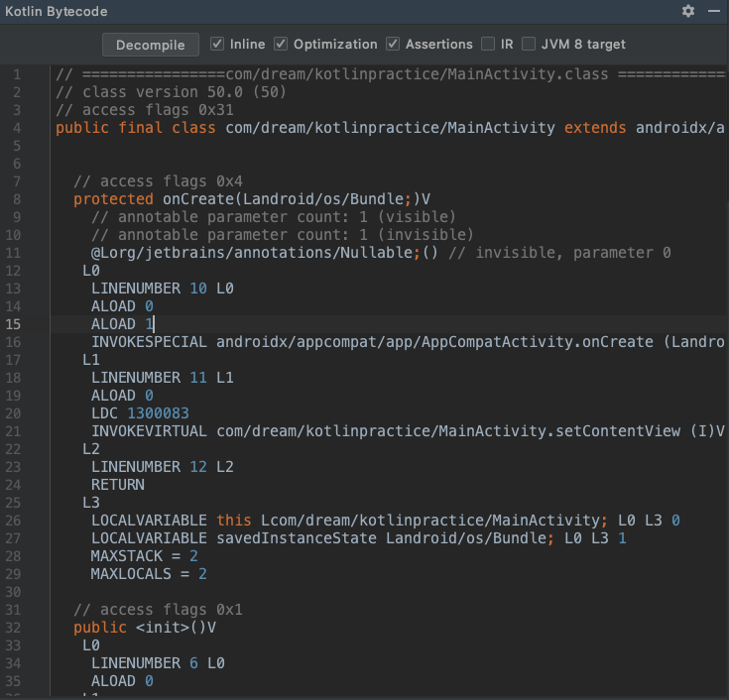Click the 'access flags 0x1' comment
Viewport: 729px width, 700px height.
pos(158,610)
